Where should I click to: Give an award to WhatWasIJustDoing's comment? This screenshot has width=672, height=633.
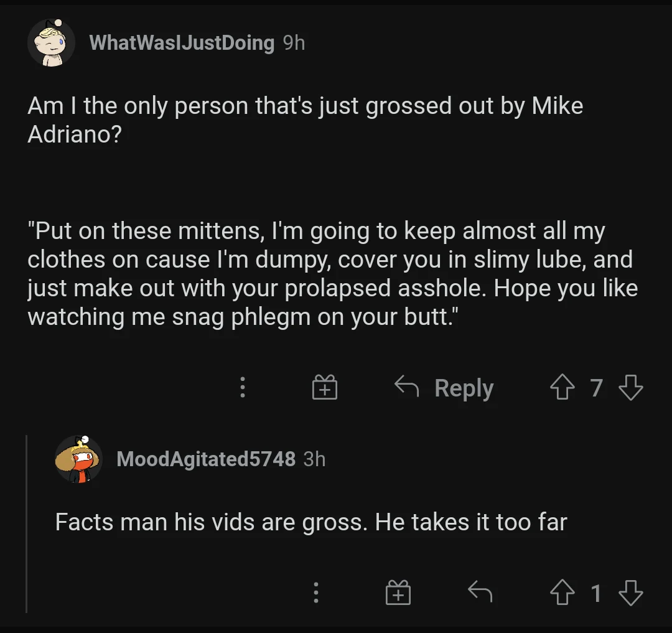click(x=324, y=388)
